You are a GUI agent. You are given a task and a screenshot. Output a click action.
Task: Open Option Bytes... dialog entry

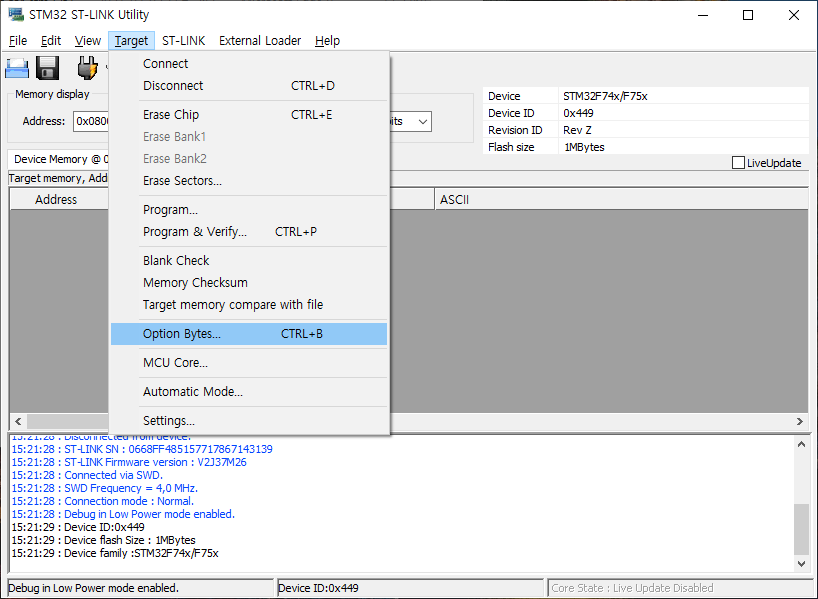point(249,334)
